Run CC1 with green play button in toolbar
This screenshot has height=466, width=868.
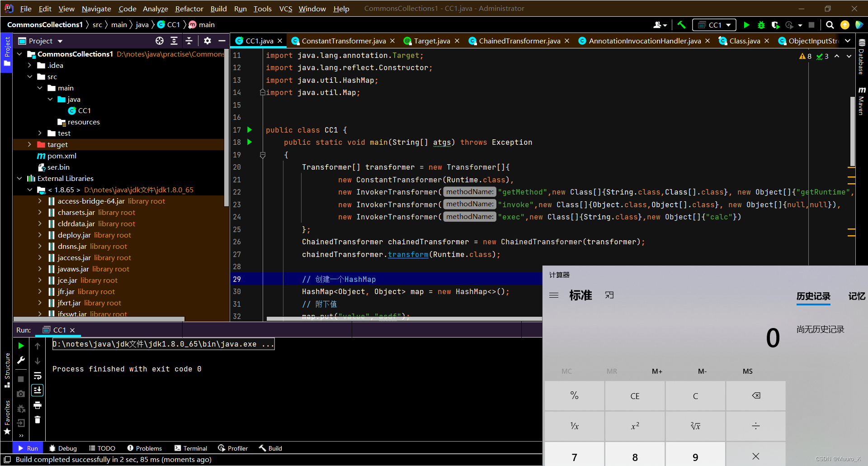click(746, 25)
